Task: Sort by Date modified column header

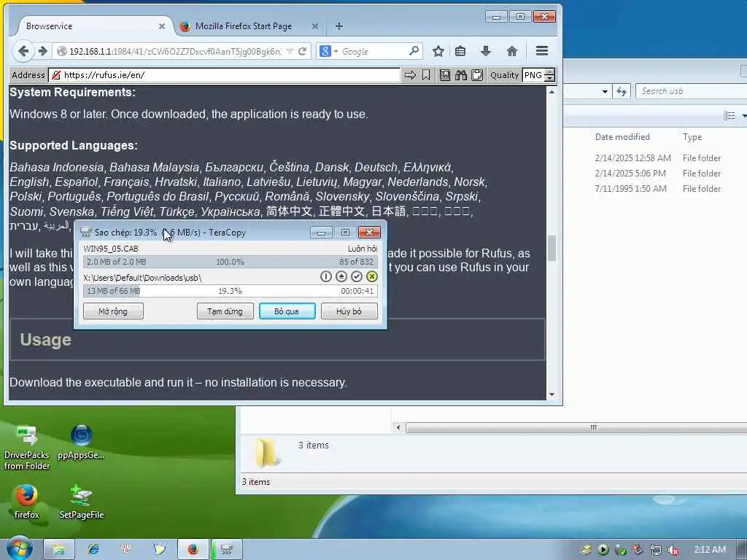Action: [622, 137]
